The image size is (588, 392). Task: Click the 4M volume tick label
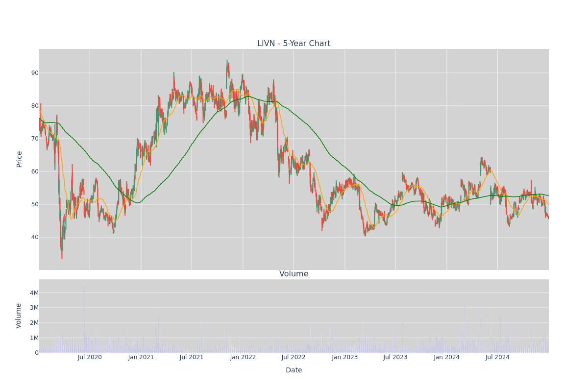[34, 293]
